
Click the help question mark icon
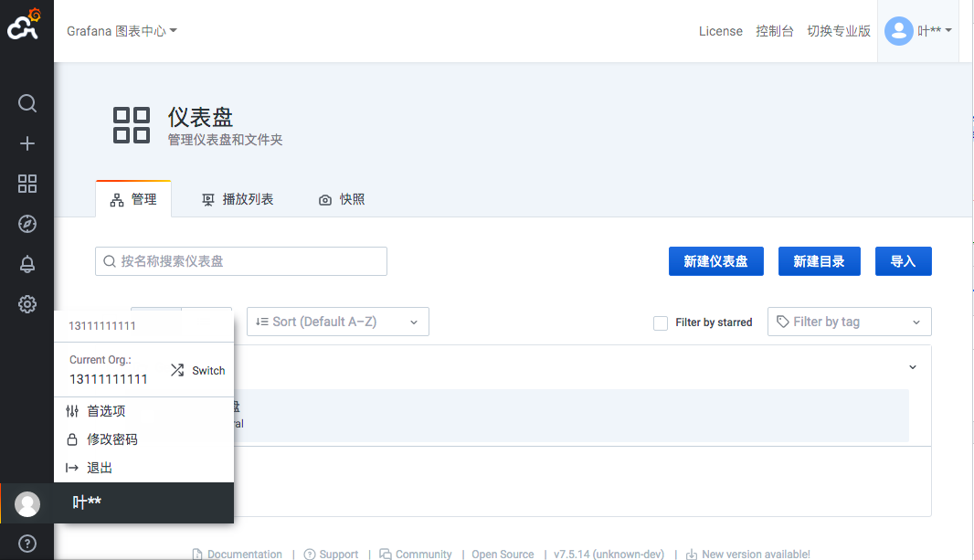[27, 543]
